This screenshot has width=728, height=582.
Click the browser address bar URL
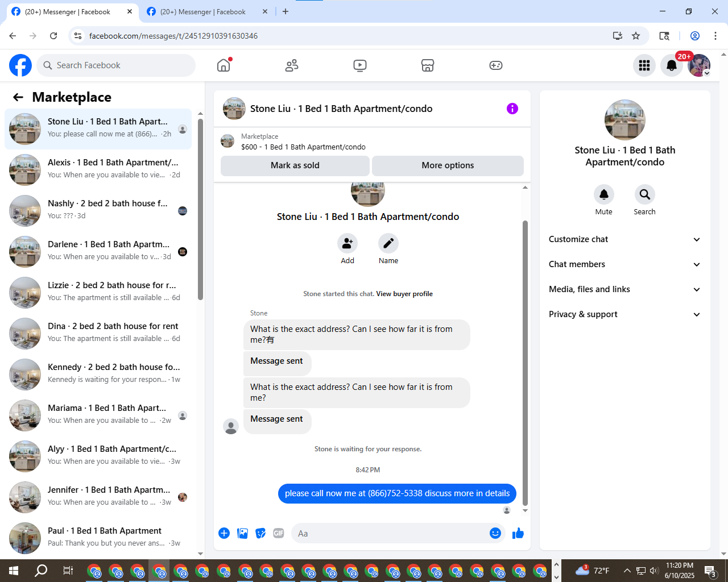[173, 36]
